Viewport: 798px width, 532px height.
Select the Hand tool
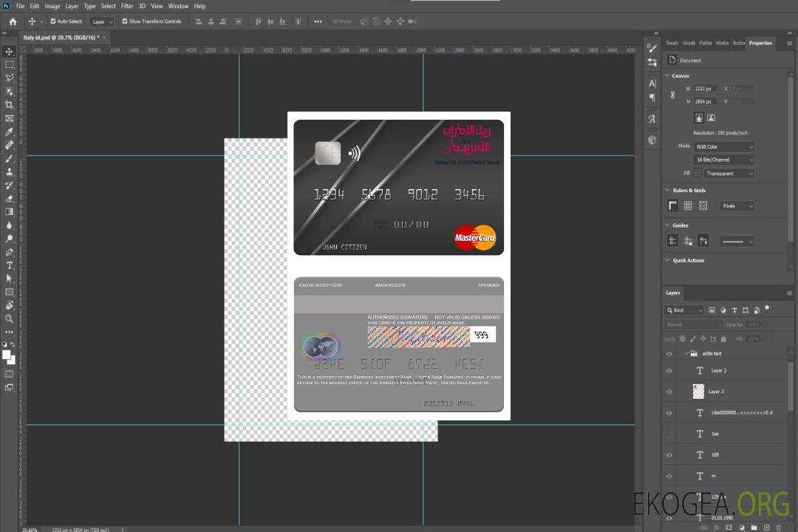click(9, 305)
